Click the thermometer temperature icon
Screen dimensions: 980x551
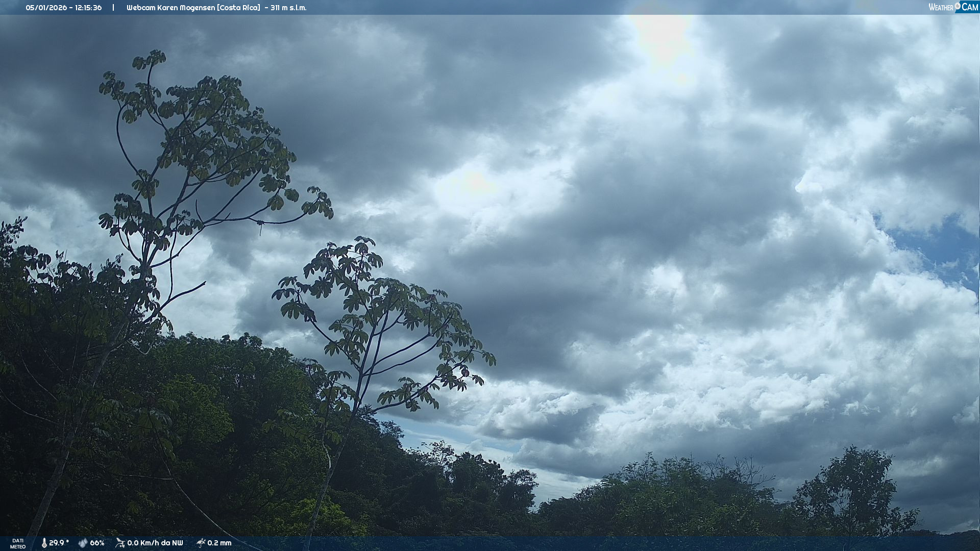44,543
